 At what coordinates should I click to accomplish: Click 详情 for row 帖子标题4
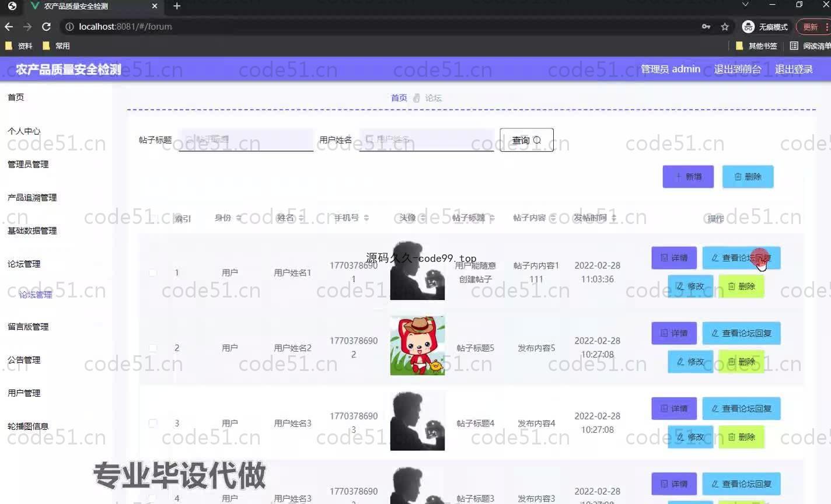point(674,408)
